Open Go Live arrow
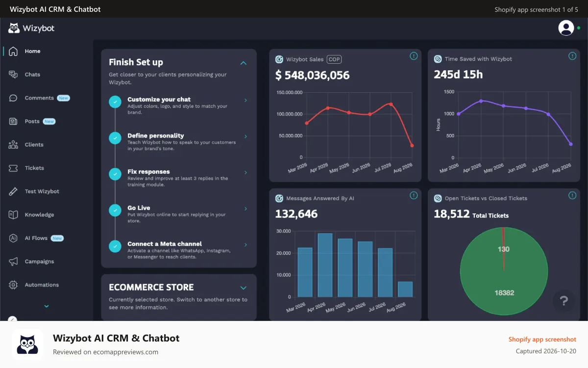This screenshot has height=368, width=588. [245, 209]
